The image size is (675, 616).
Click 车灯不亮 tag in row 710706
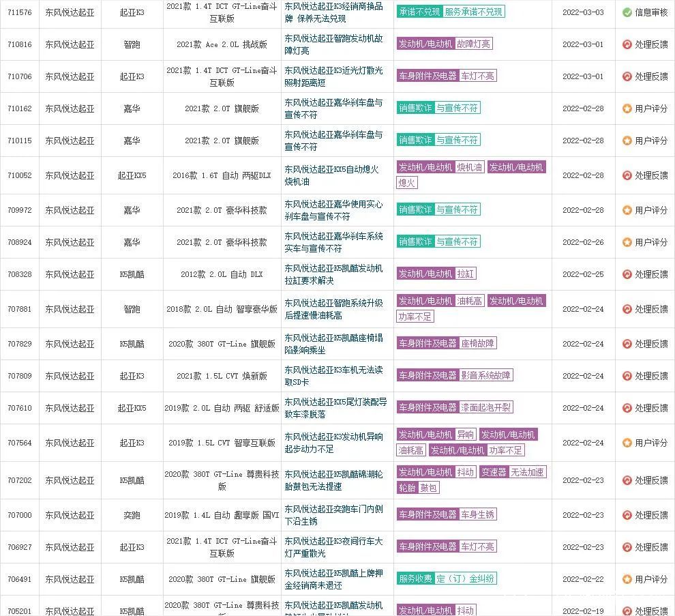tap(477, 76)
